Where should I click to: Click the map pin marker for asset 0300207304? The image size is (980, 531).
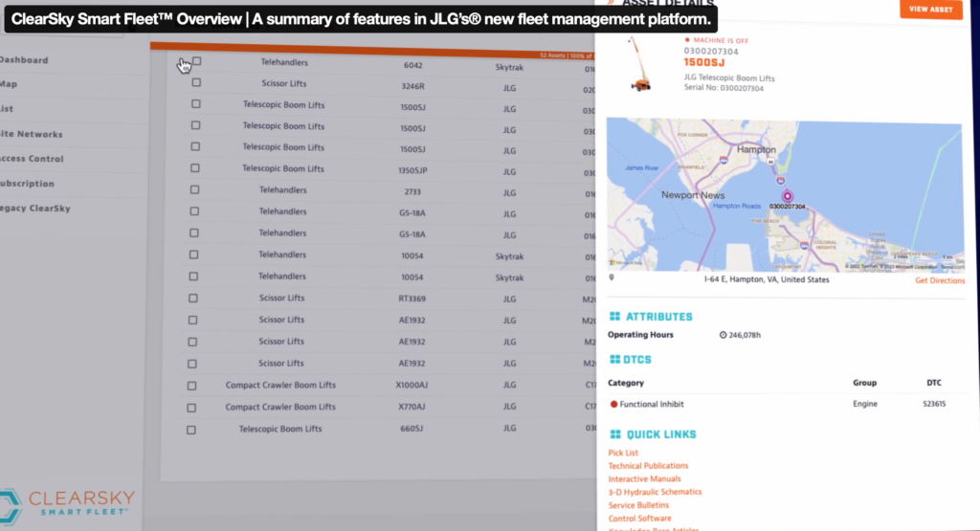(788, 195)
